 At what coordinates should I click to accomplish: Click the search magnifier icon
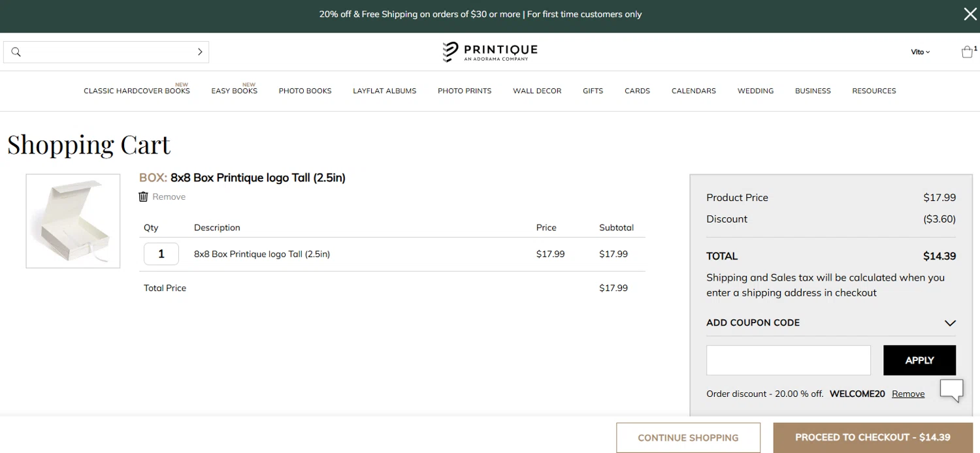pos(16,52)
